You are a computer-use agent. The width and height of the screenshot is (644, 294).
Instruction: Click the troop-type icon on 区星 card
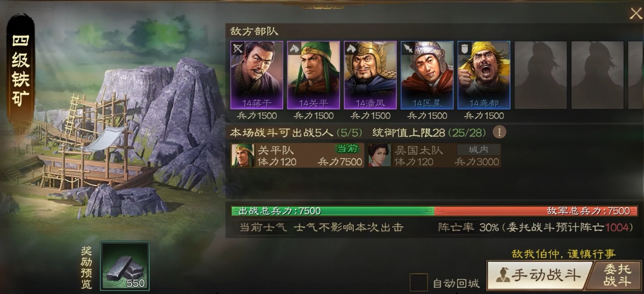[408, 48]
